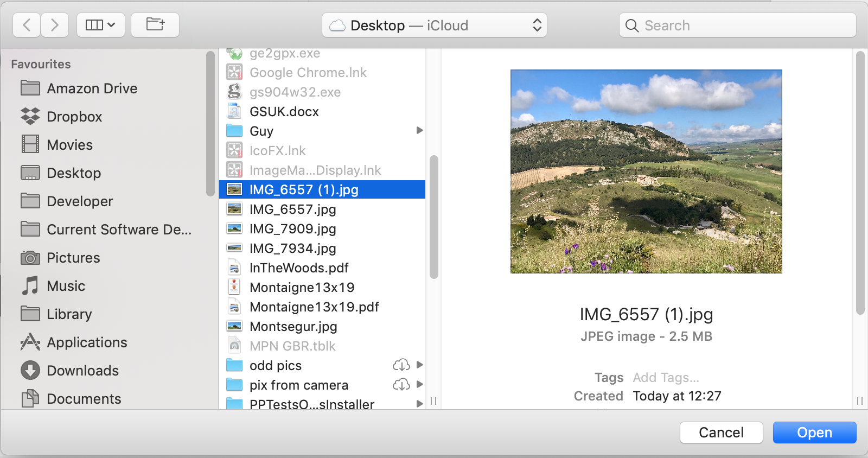The width and height of the screenshot is (868, 458).
Task: Open Pictures camera icon in sidebar
Action: 30,257
